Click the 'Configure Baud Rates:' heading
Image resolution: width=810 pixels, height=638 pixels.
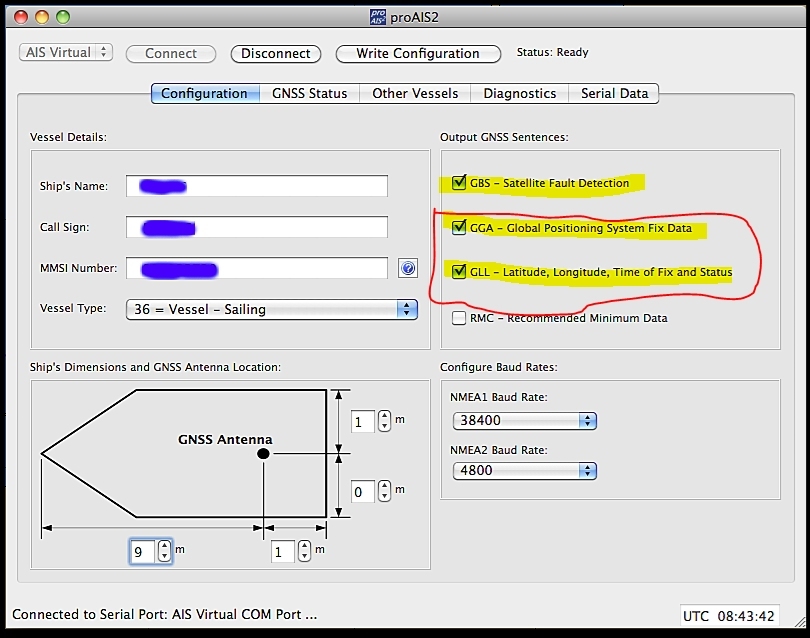[x=499, y=367]
